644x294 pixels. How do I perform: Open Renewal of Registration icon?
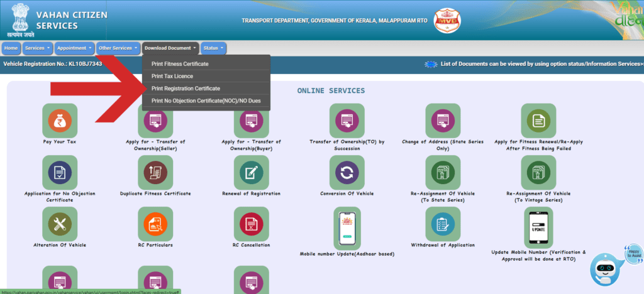[251, 172]
